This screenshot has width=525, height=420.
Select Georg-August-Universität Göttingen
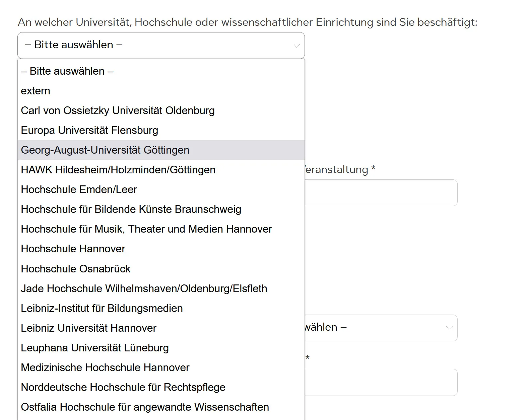[161, 150]
